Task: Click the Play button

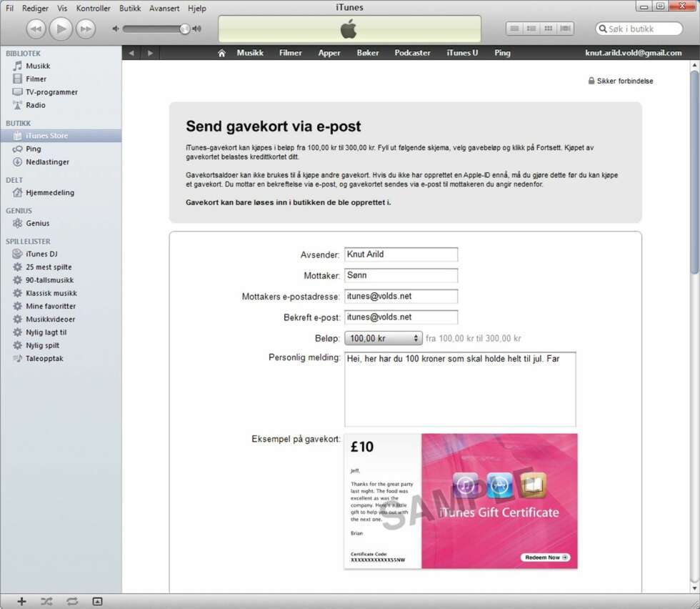Action: (x=61, y=29)
